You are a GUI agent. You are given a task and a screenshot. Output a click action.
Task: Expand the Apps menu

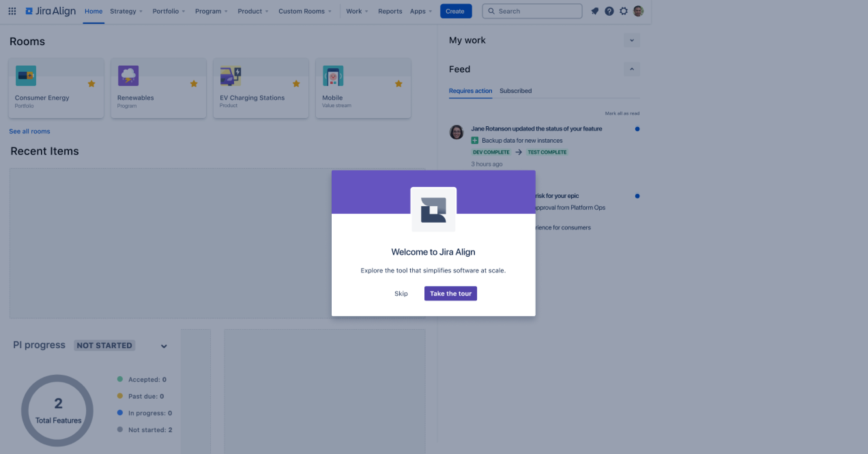click(x=421, y=11)
